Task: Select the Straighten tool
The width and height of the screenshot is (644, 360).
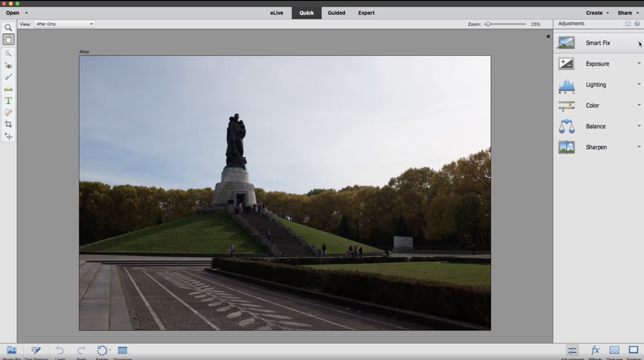Action: pos(8,89)
